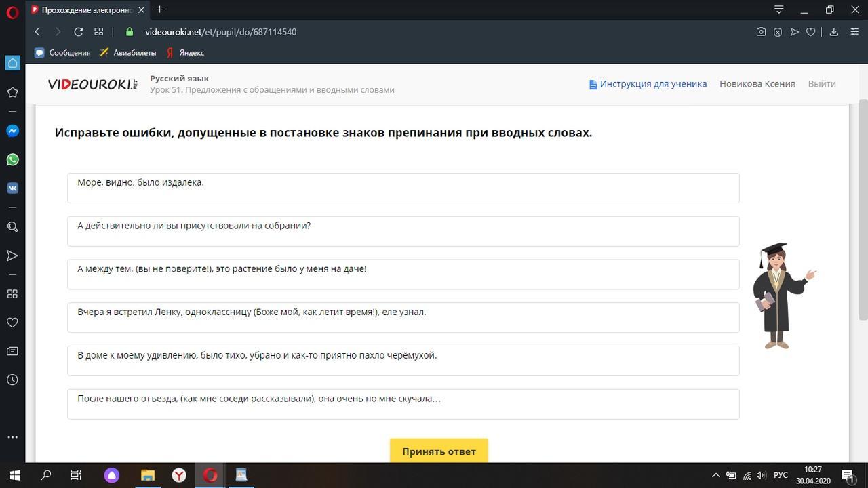Click the Выйти logout link
Screen dimensions: 868x488
[822, 84]
